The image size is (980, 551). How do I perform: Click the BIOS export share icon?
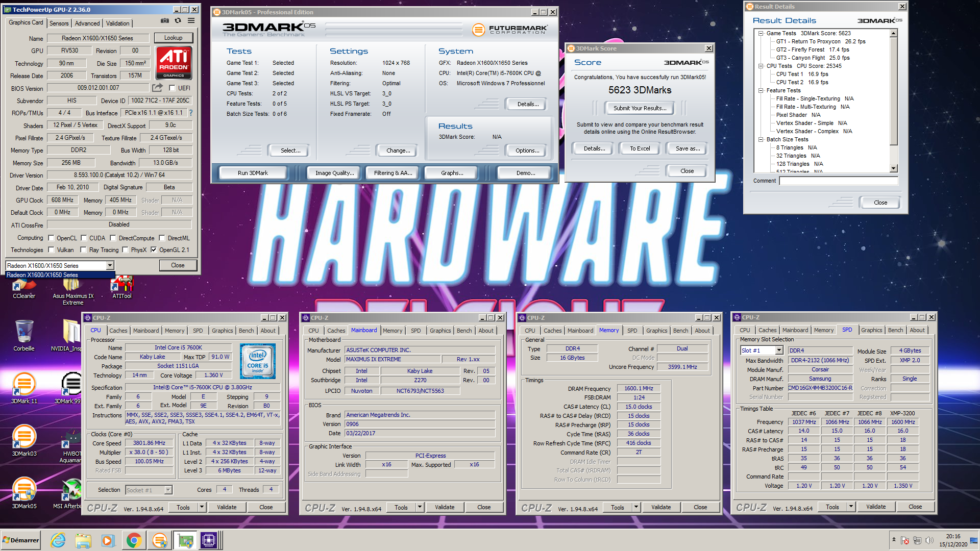[x=157, y=88]
